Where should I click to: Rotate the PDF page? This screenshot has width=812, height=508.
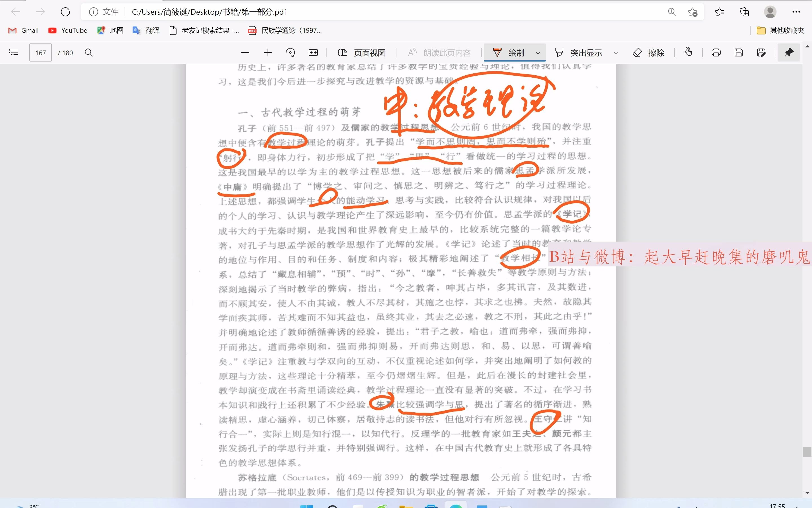290,52
